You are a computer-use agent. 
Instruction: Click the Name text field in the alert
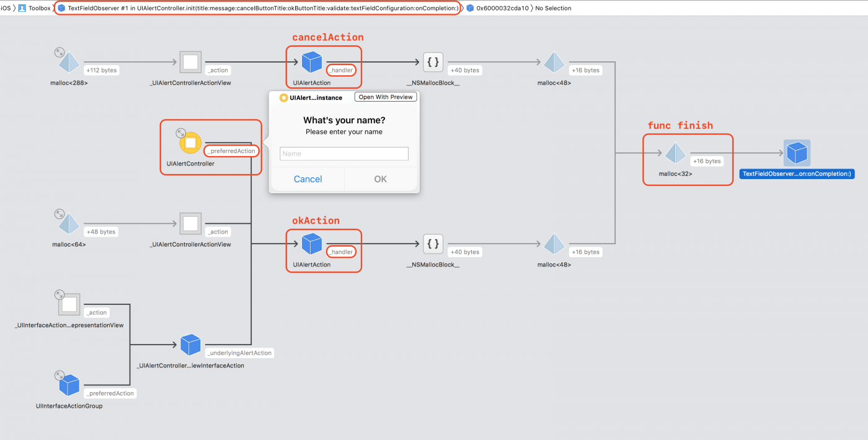343,154
